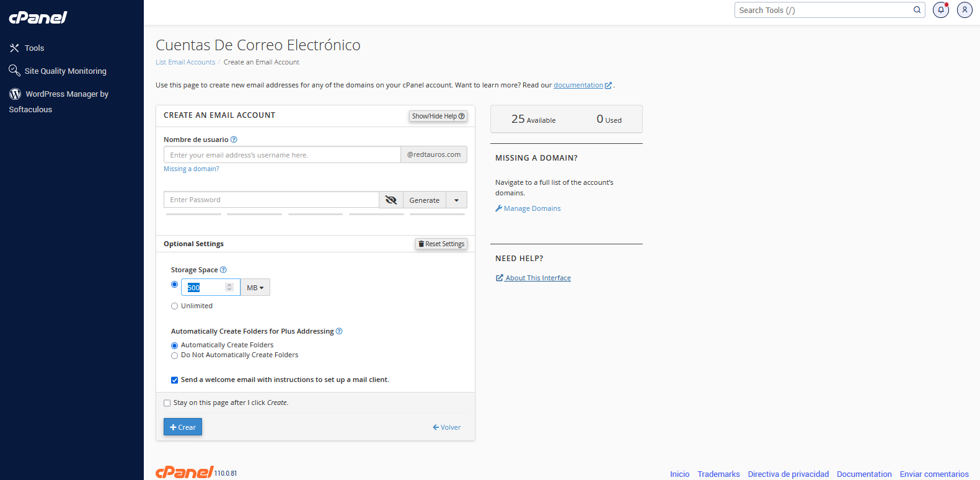The height and width of the screenshot is (480, 980).
Task: Enable Stay on this page checkbox
Action: click(167, 403)
